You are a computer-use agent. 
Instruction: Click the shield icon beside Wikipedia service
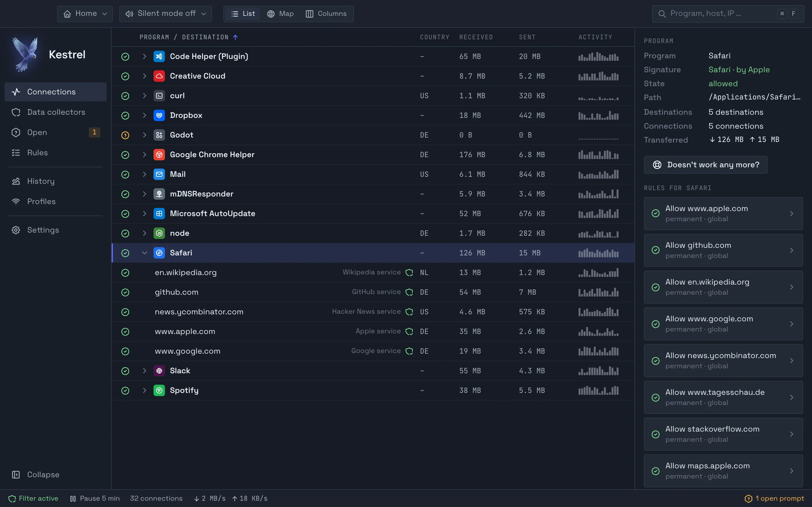(409, 273)
